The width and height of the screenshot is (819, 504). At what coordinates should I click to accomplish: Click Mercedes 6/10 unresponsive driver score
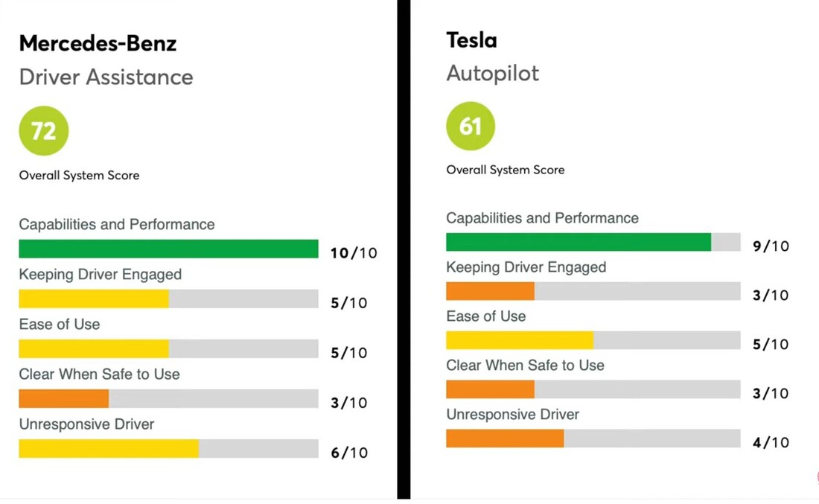coord(349,453)
